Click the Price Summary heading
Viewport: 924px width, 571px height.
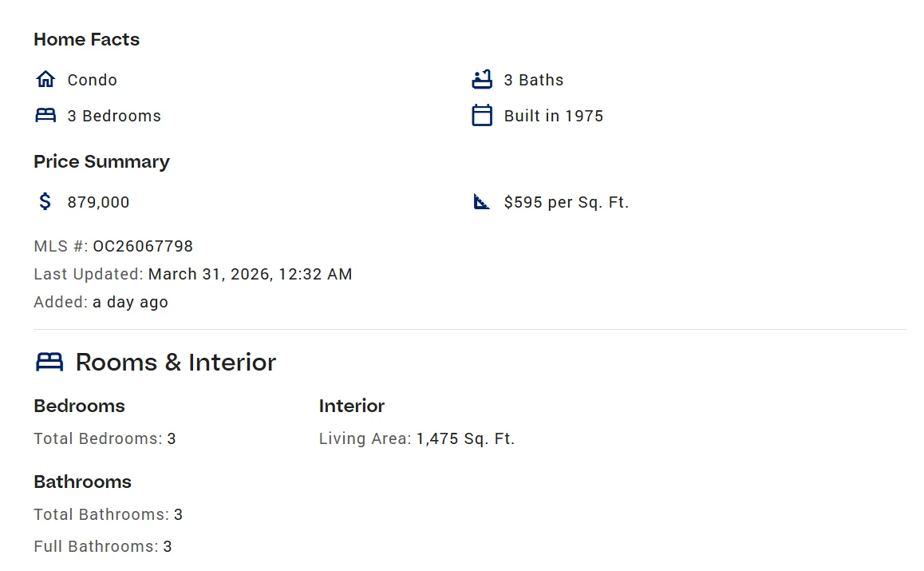click(101, 161)
